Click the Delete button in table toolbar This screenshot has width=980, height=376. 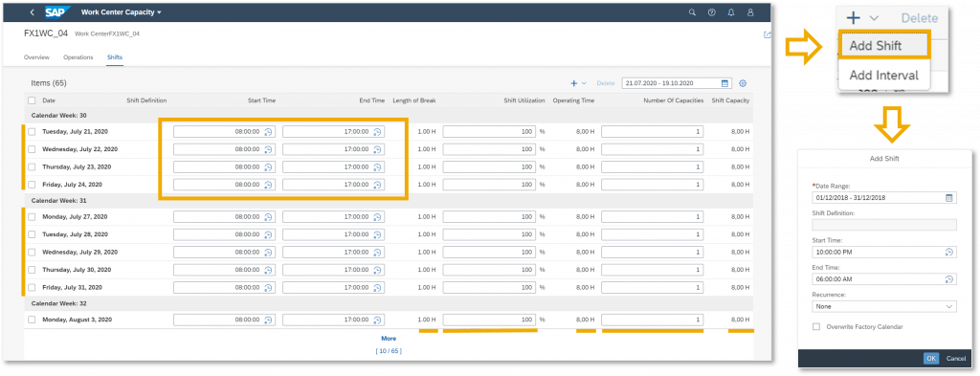[x=605, y=83]
